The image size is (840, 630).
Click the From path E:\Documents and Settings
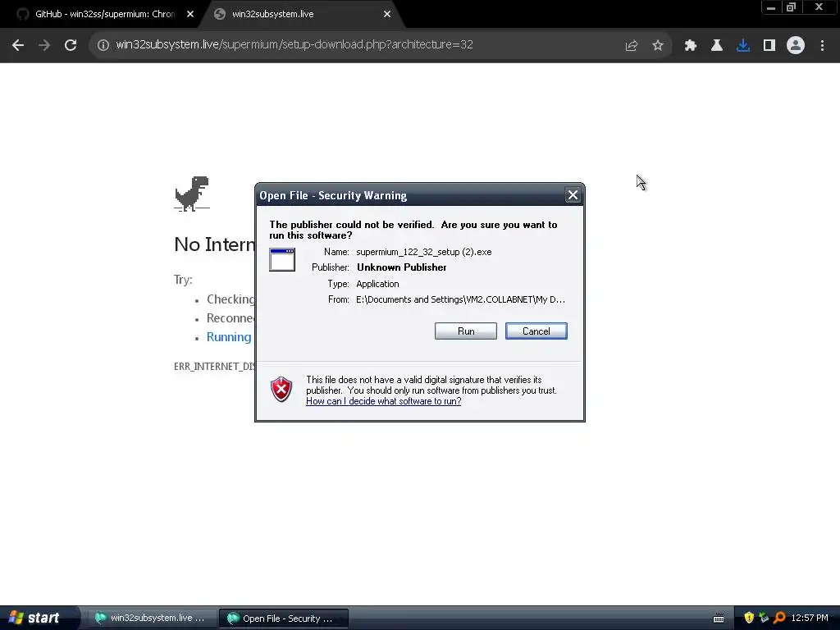(460, 299)
